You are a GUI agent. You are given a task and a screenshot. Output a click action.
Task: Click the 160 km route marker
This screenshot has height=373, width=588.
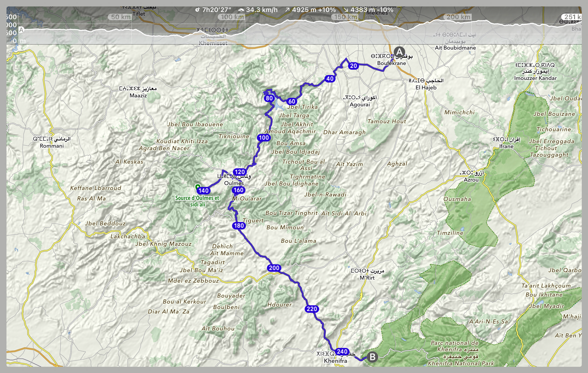pos(238,190)
